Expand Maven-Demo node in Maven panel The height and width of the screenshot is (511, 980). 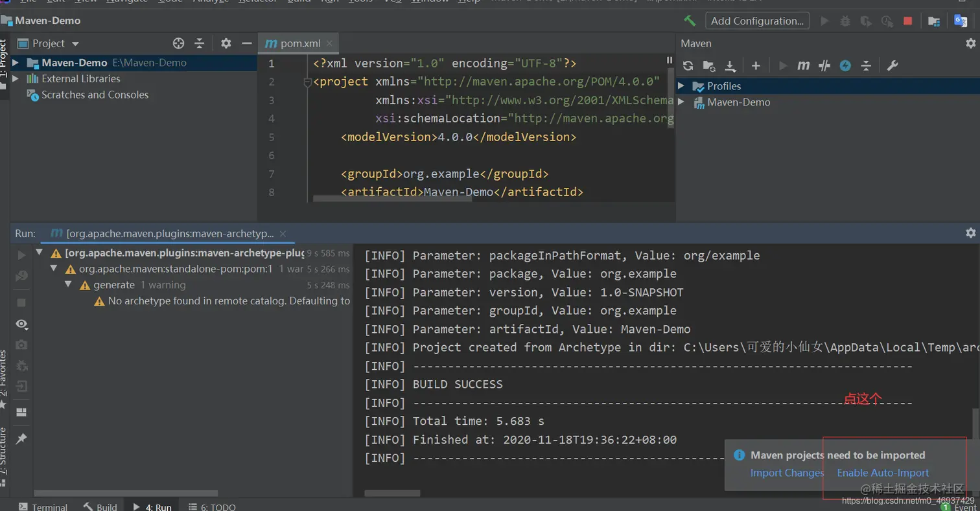point(681,102)
